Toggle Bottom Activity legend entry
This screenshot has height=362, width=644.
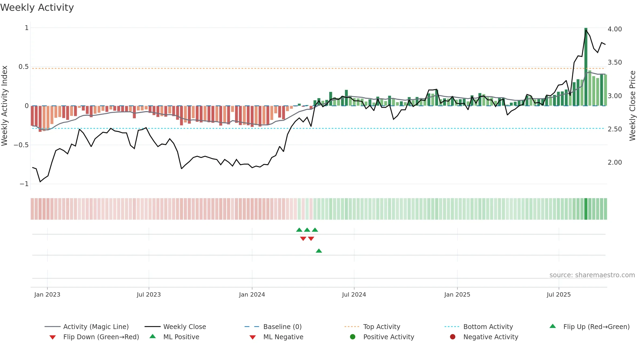tap(479, 327)
